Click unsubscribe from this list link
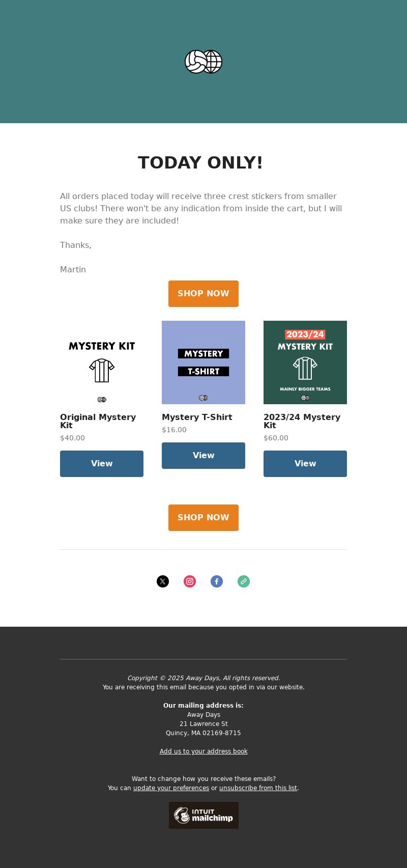 pos(258,788)
